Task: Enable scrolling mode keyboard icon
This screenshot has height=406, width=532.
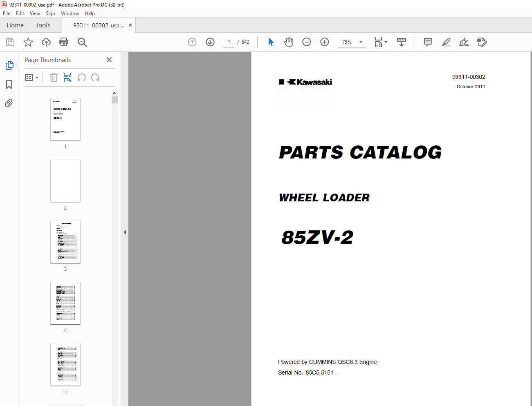Action: pos(402,42)
